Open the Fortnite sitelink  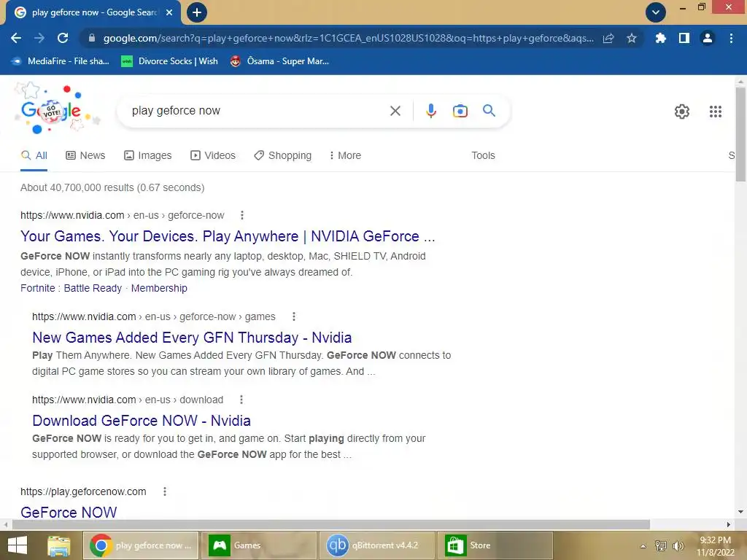click(38, 288)
